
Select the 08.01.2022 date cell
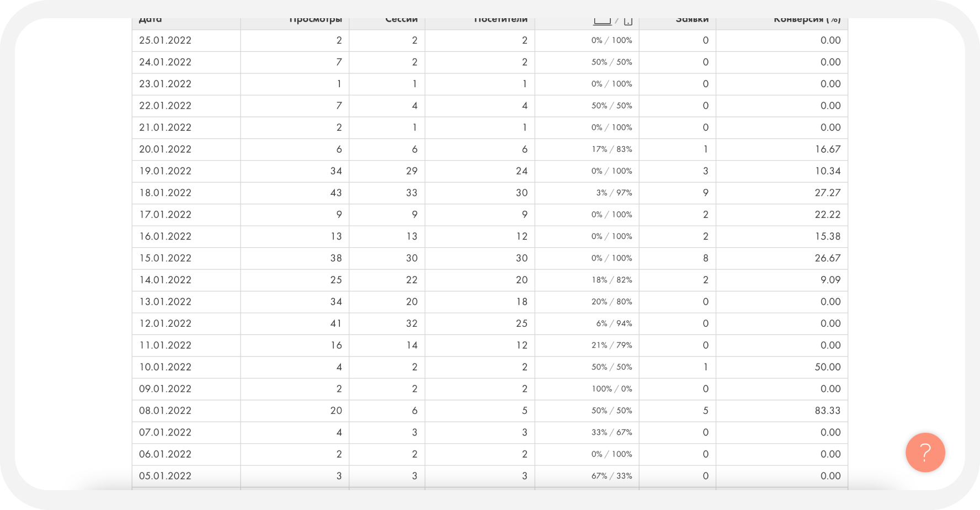click(165, 411)
